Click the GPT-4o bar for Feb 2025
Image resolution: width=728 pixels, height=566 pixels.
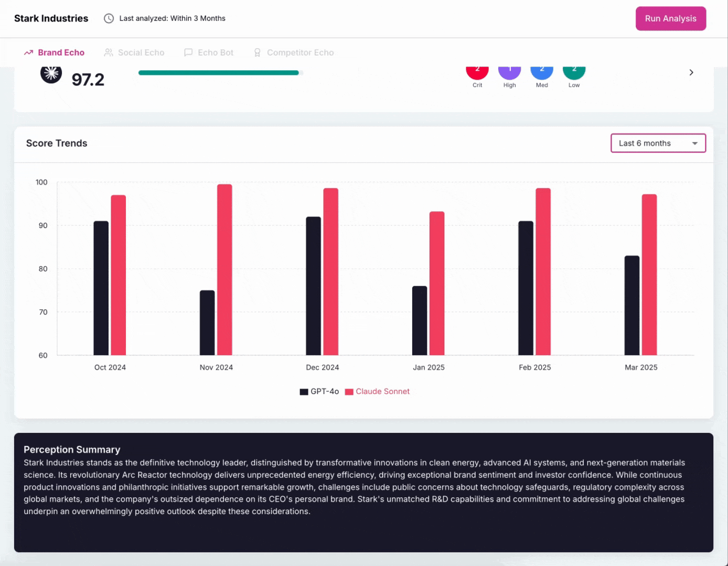[x=526, y=288]
